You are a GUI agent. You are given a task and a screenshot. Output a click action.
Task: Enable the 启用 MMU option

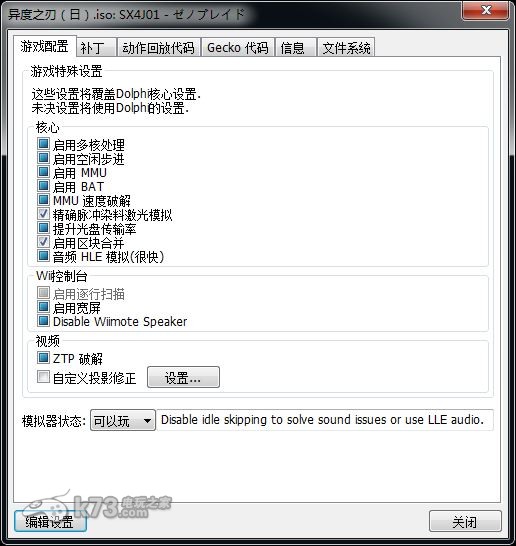click(x=43, y=172)
